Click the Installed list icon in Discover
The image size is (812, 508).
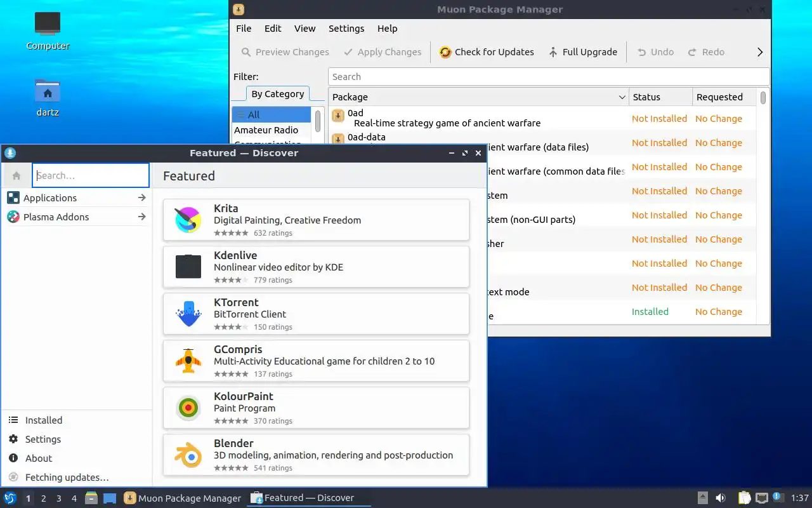pos(13,420)
